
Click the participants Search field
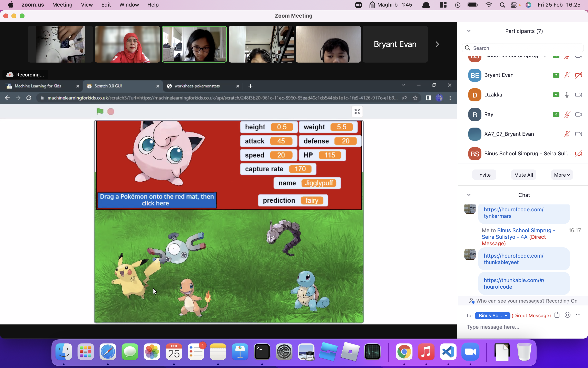click(x=523, y=48)
